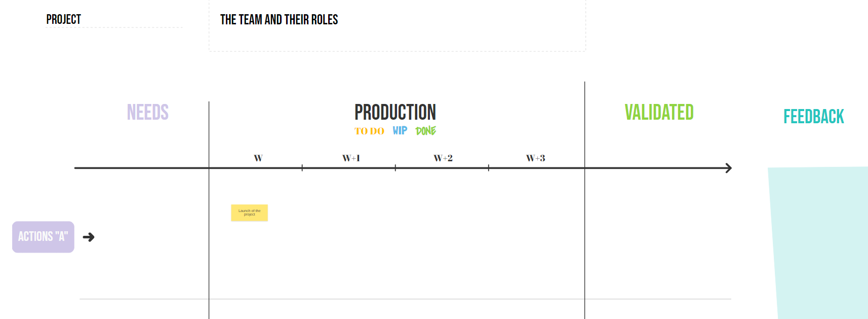Click the arrow icon beside ACTIONS "A"

pyautogui.click(x=89, y=237)
